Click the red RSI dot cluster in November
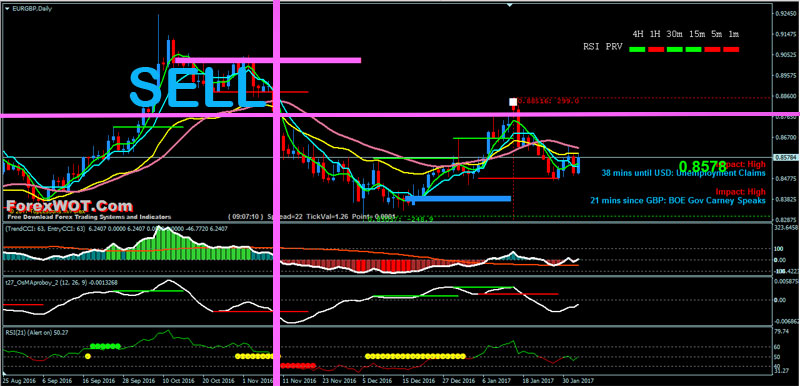This screenshot has height=386, width=800. 298,366
